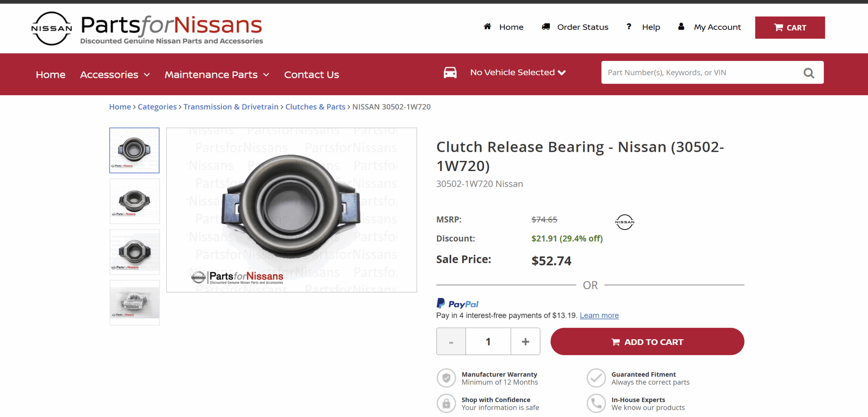Expand the Accessories dropdown menu
Image resolution: width=868 pixels, height=417 pixels.
(x=115, y=75)
